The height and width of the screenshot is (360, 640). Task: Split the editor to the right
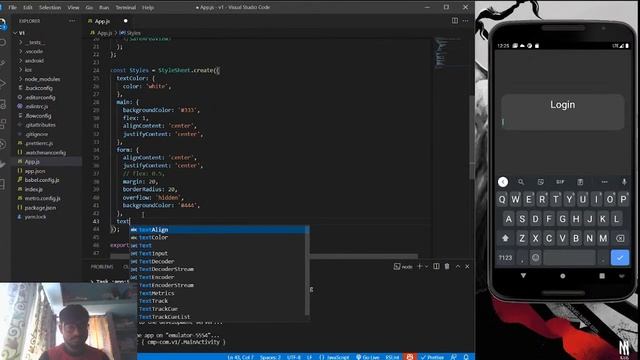click(455, 21)
